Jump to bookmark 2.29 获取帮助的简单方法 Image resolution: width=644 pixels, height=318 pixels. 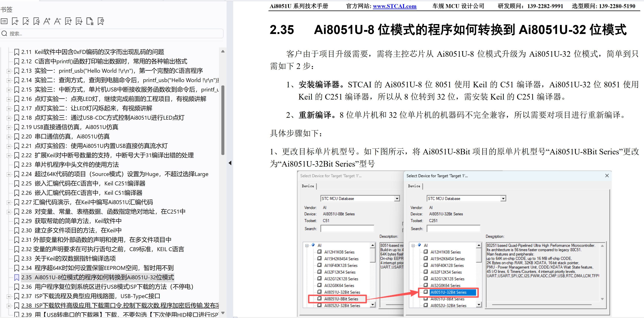71,221
